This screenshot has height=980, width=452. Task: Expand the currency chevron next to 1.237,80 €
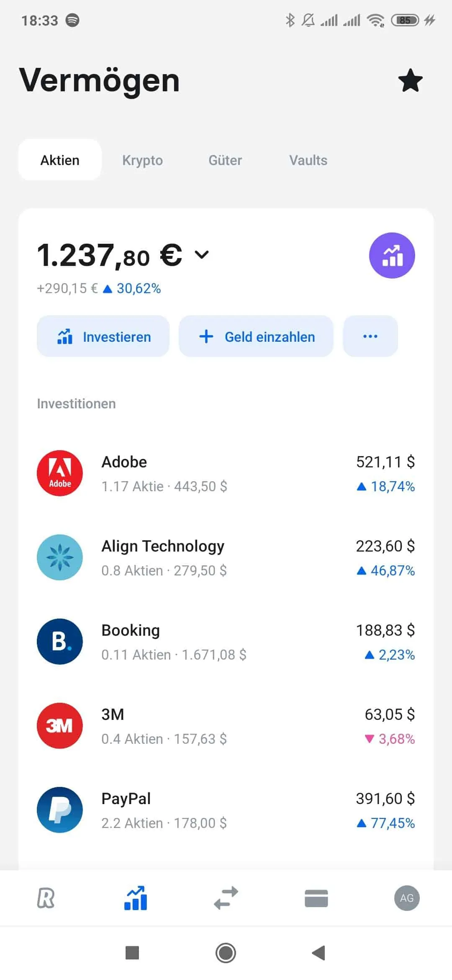[x=202, y=254]
